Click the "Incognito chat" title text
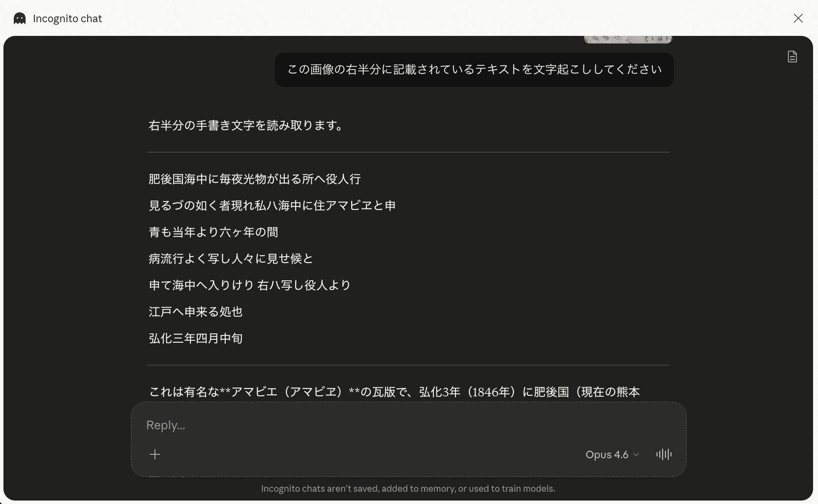 pyautogui.click(x=67, y=19)
